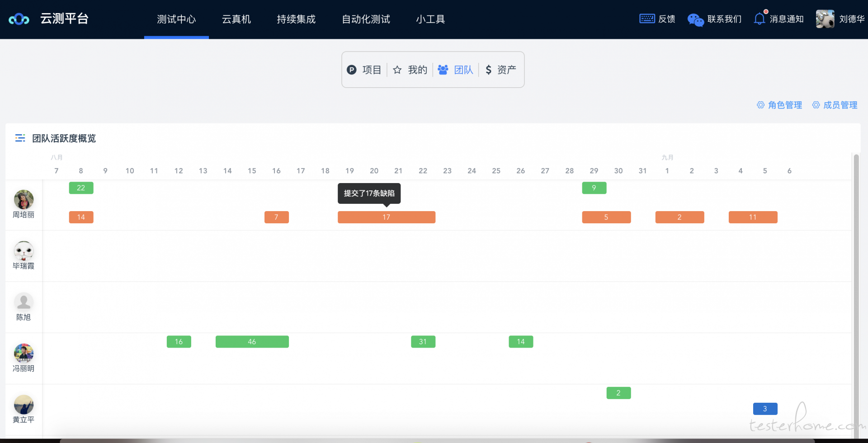Screen dimensions: 868x443
Task: Open the 持续集成 menu item
Action: coord(296,19)
